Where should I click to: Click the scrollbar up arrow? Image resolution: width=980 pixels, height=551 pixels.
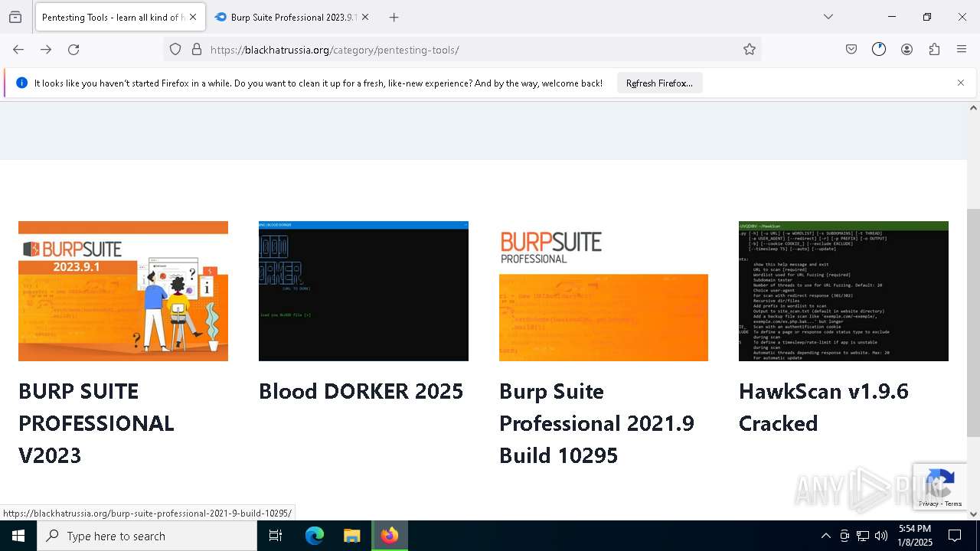pyautogui.click(x=973, y=108)
